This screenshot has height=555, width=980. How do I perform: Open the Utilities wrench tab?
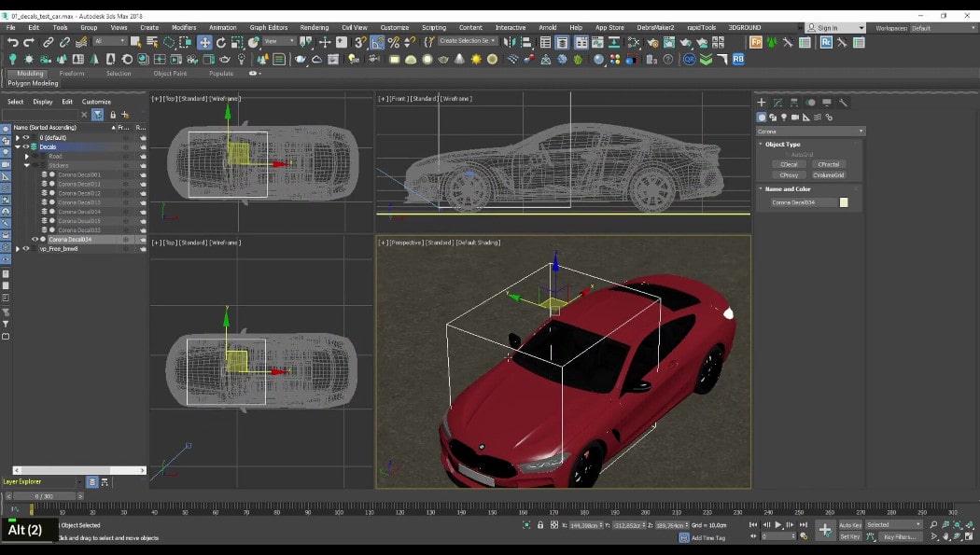pos(843,103)
